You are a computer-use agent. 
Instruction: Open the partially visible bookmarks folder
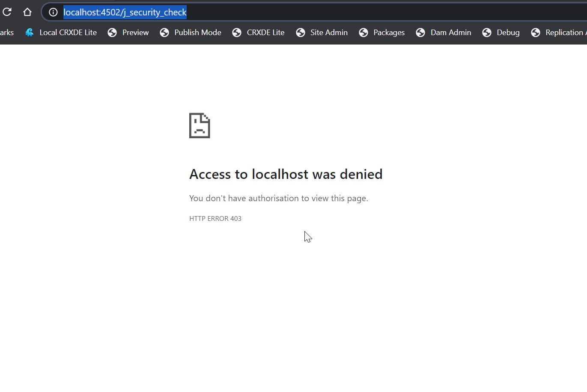tap(6, 33)
